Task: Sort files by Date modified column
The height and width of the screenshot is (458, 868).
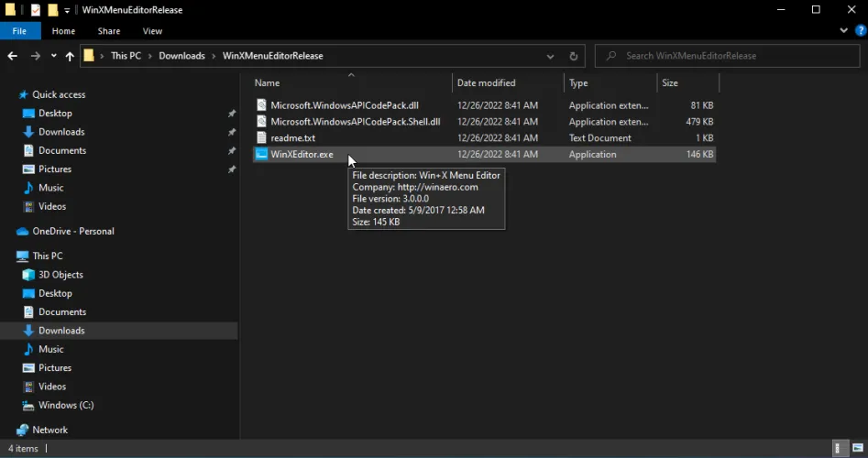Action: (x=486, y=83)
